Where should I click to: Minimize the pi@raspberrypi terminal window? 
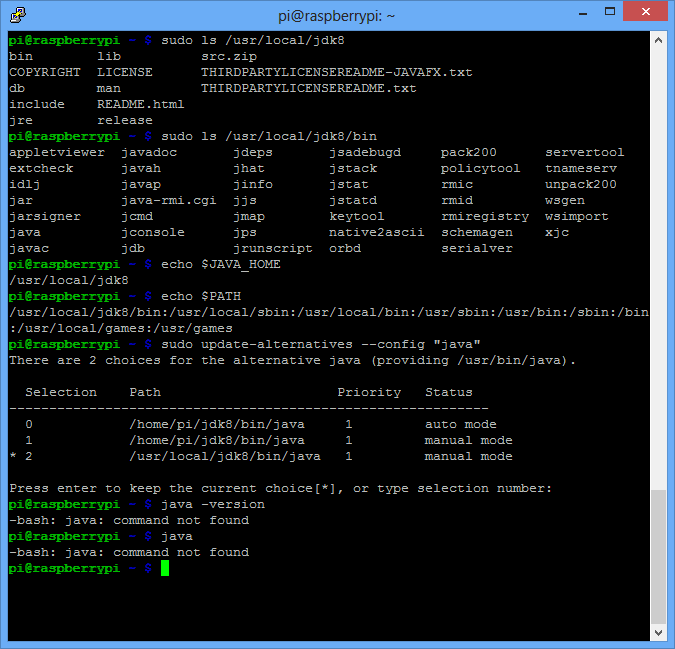pos(583,13)
